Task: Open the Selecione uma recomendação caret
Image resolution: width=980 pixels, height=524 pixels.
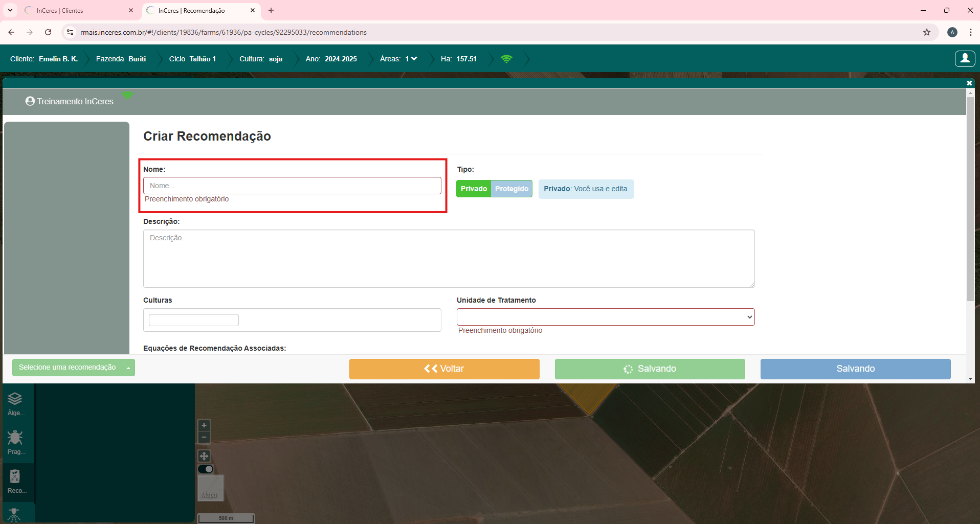Action: pyautogui.click(x=128, y=368)
